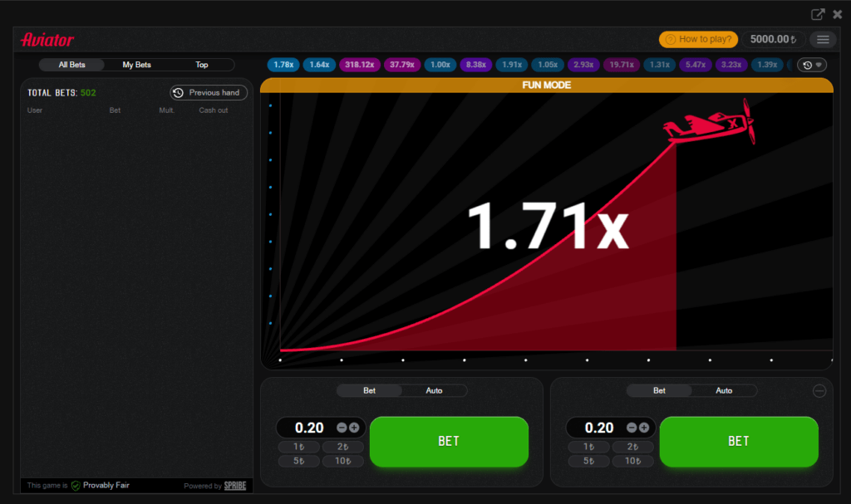Click the FUN MODE banner
Image resolution: width=851 pixels, height=504 pixels.
[x=547, y=86]
